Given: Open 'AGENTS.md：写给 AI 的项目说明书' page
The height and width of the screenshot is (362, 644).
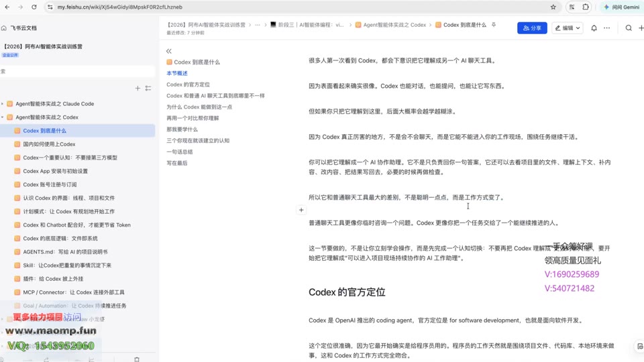Looking at the screenshot, I should tap(65, 252).
